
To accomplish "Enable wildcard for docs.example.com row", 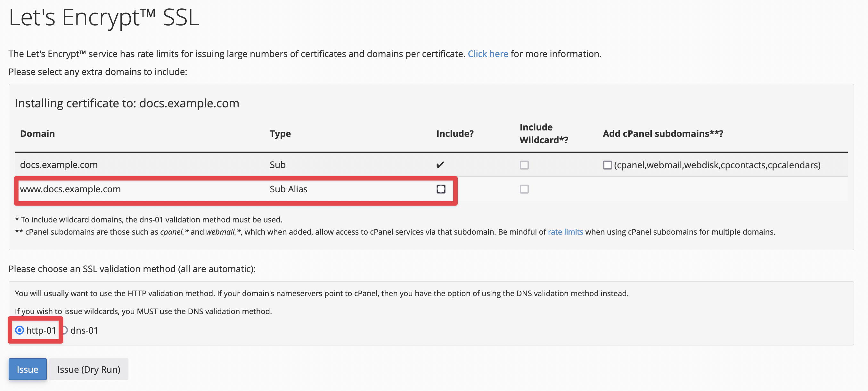I will [524, 165].
